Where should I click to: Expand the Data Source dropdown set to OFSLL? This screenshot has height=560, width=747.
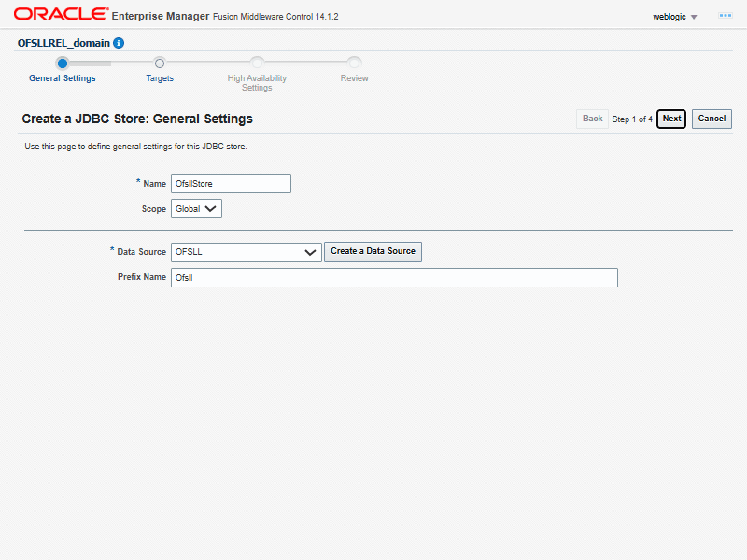pos(247,252)
